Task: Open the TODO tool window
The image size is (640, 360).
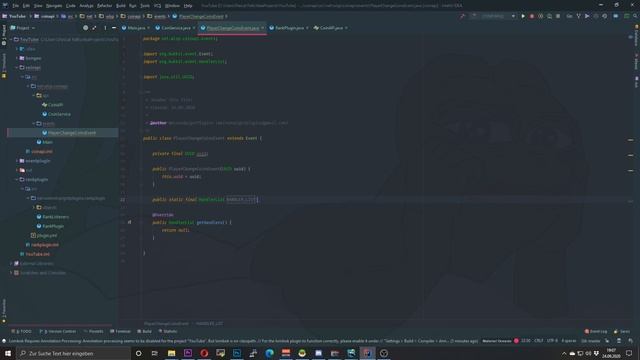Action: 22,331
